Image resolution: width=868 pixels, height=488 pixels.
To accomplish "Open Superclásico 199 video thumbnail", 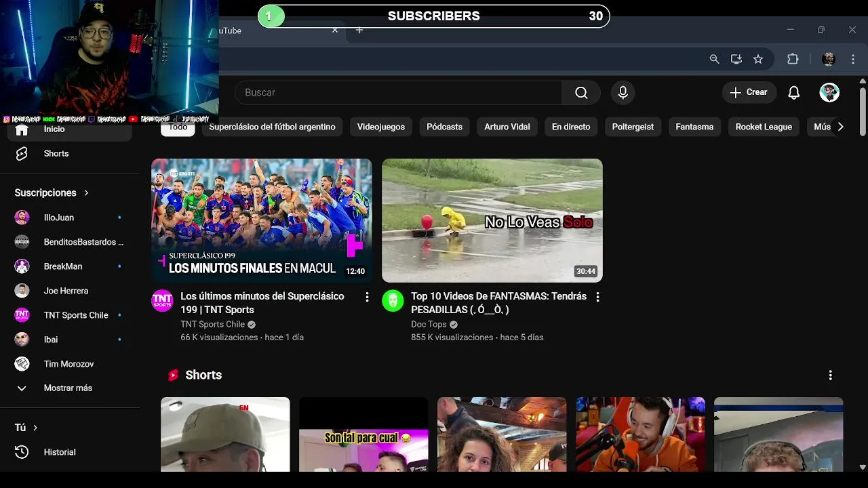I will coord(262,220).
